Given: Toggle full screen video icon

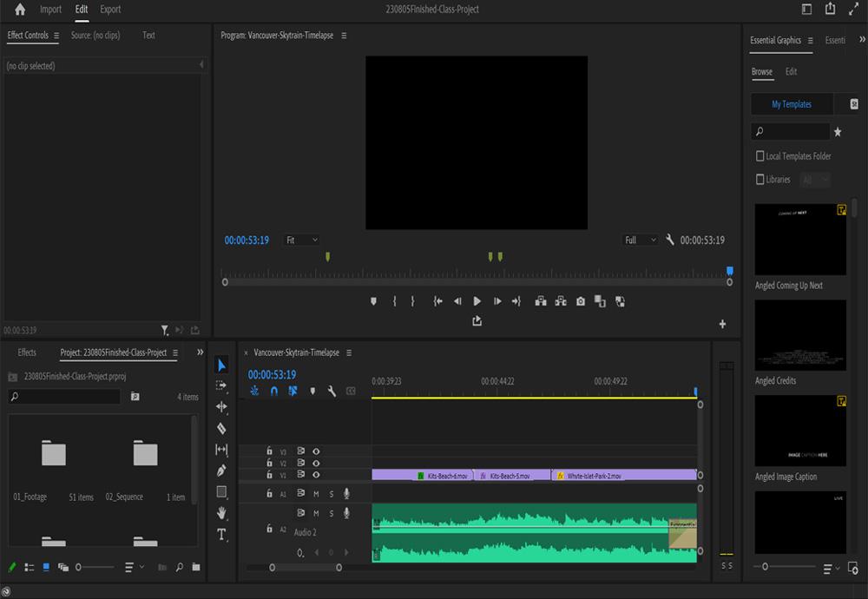Looking at the screenshot, I should tap(853, 9).
